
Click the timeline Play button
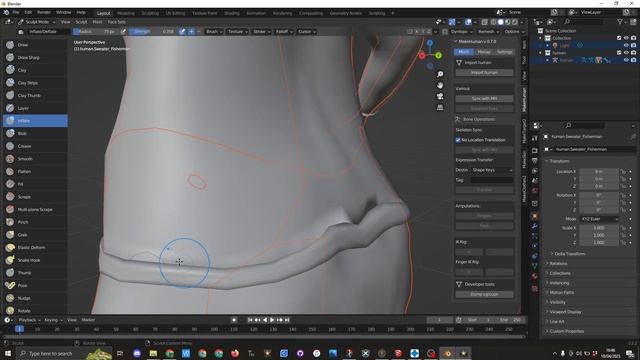pyautogui.click(x=272, y=320)
